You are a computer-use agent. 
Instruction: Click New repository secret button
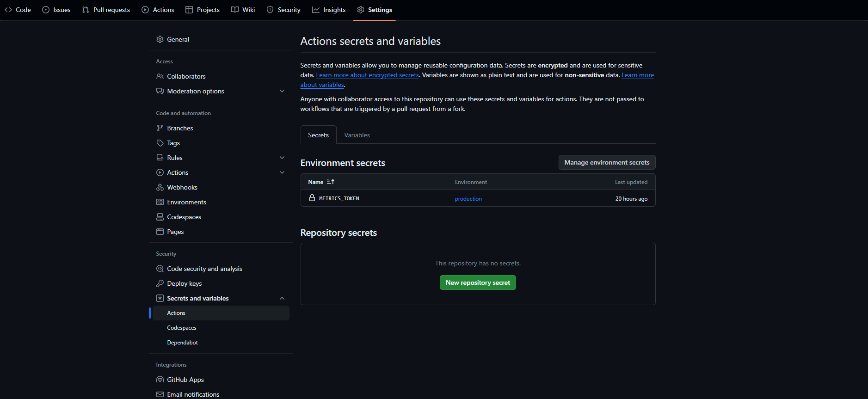point(478,282)
